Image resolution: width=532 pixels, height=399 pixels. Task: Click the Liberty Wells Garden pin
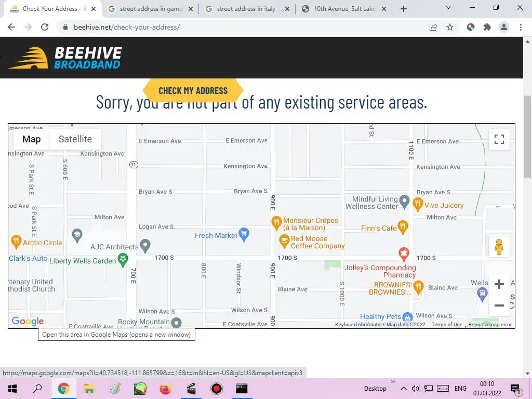point(123,260)
